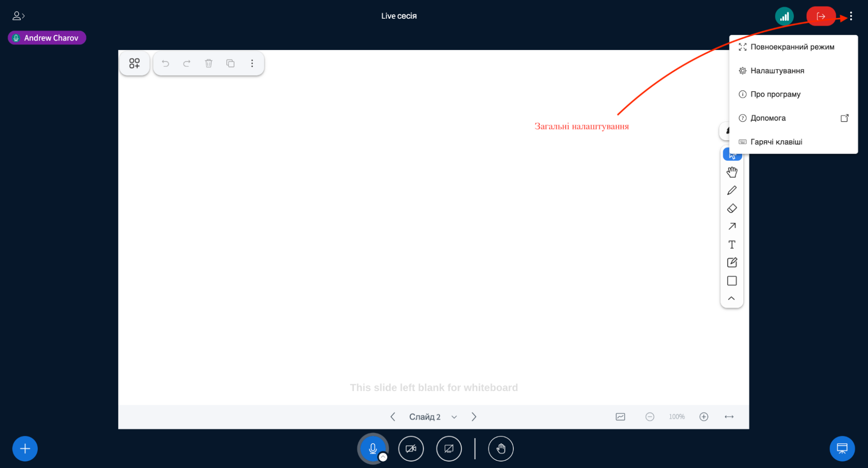Raise hand using the hand button
Viewport: 868px width, 468px height.
(501, 448)
